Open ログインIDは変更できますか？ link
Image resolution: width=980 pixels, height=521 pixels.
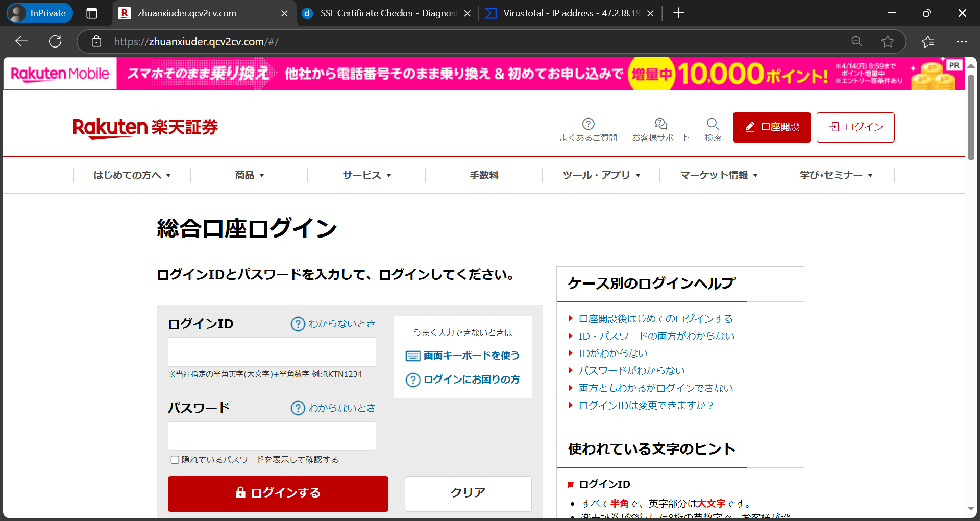[646, 406]
